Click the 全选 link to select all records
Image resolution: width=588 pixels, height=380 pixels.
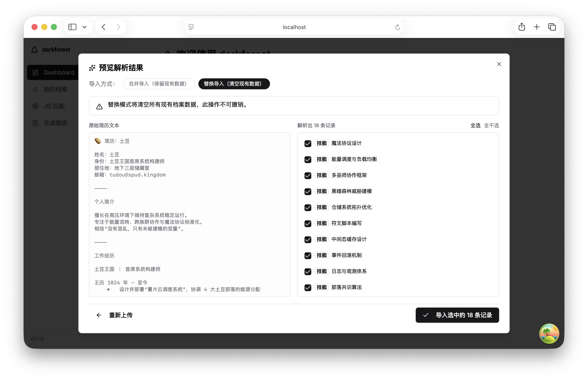tap(476, 125)
